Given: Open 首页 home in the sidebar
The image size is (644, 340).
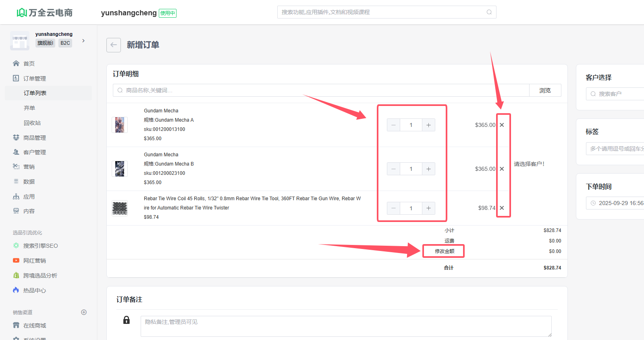Looking at the screenshot, I should (29, 64).
